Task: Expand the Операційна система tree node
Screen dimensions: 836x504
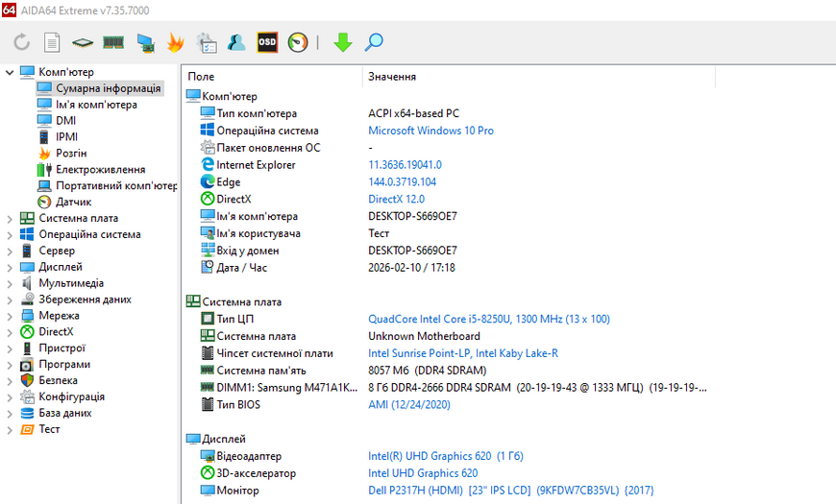Action: (x=9, y=234)
